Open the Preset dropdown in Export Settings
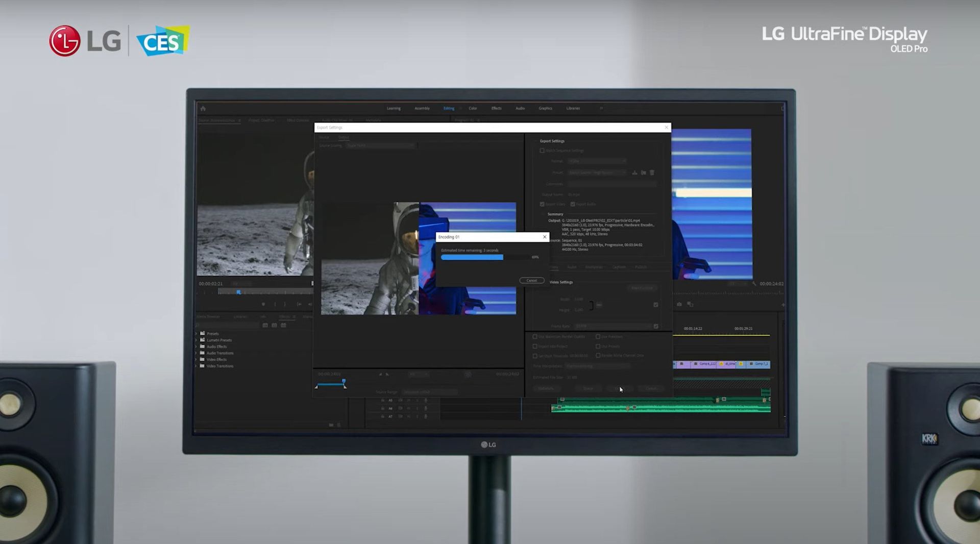The height and width of the screenshot is (544, 980). [596, 172]
